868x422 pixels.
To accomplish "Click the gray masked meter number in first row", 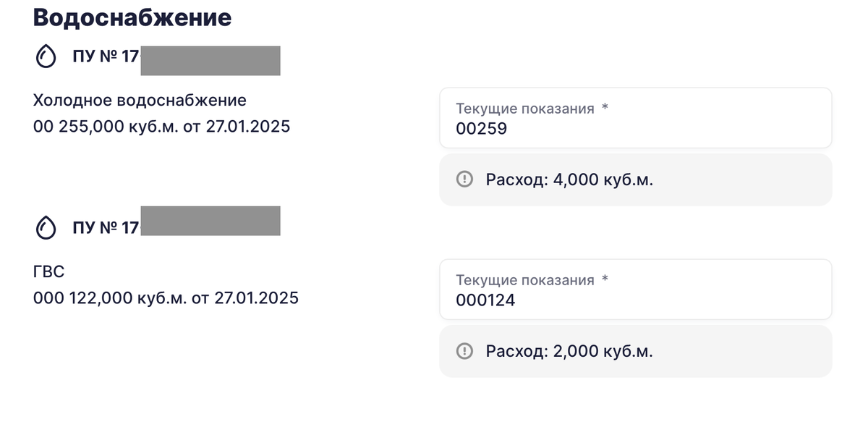I will (x=210, y=60).
